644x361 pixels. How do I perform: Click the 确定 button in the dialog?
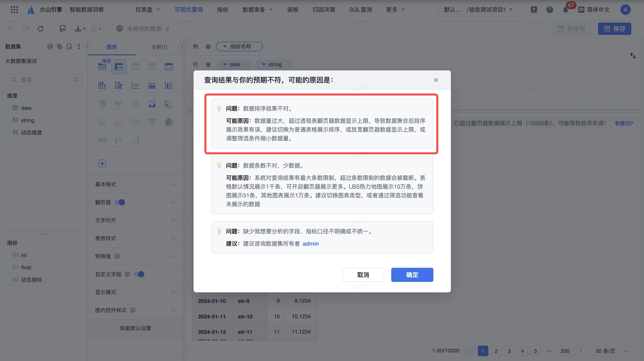click(x=412, y=275)
